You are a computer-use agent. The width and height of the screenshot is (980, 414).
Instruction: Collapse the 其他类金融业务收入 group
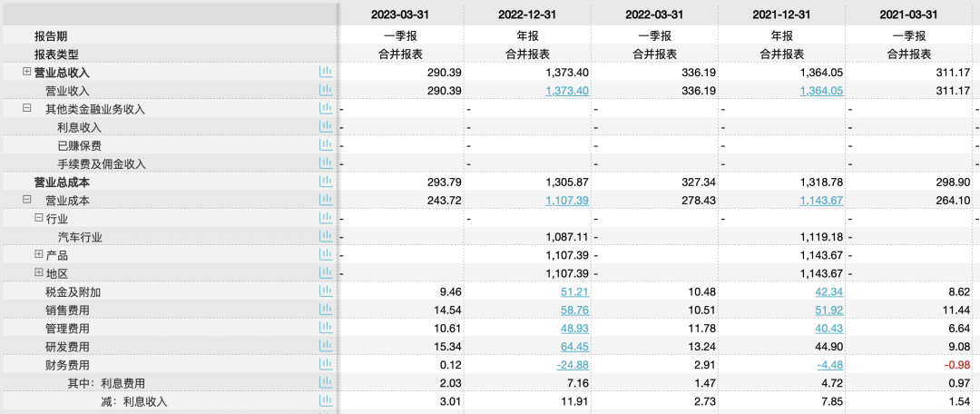27,108
